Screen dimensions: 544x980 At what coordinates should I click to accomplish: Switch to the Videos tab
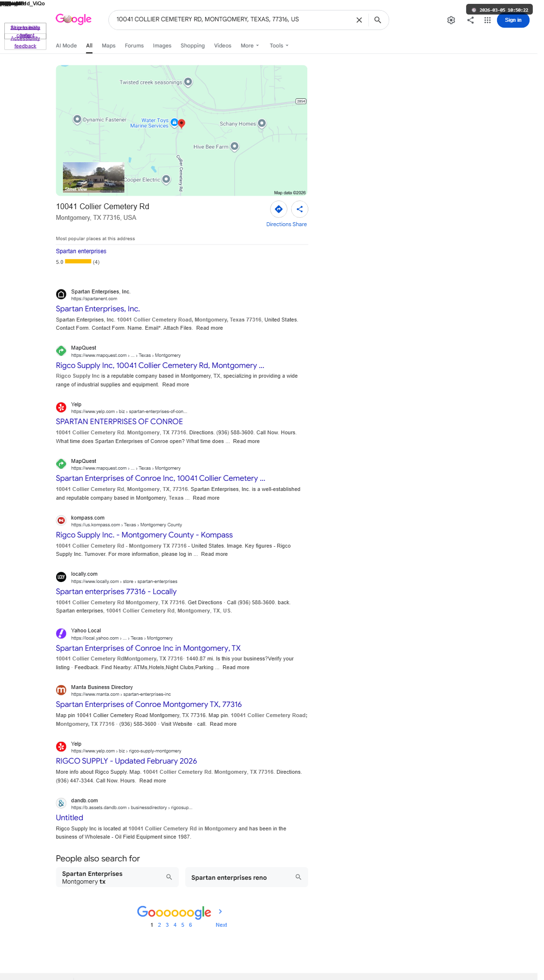(x=223, y=46)
